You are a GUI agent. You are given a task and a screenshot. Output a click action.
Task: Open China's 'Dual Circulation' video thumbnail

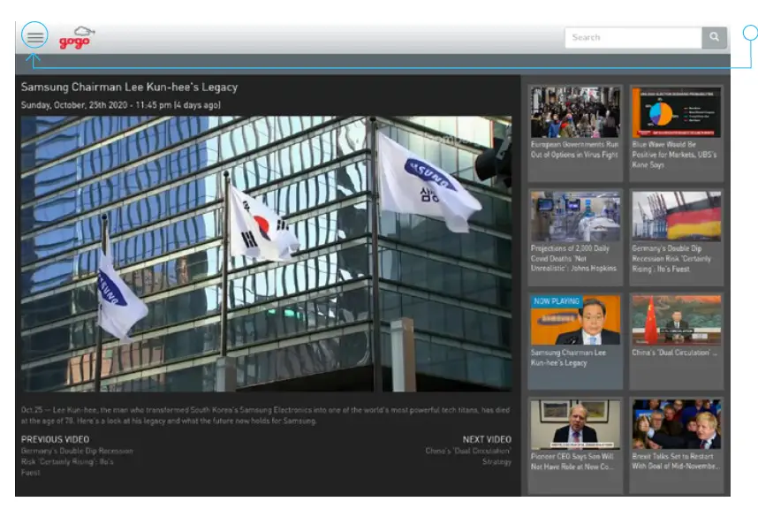676,320
